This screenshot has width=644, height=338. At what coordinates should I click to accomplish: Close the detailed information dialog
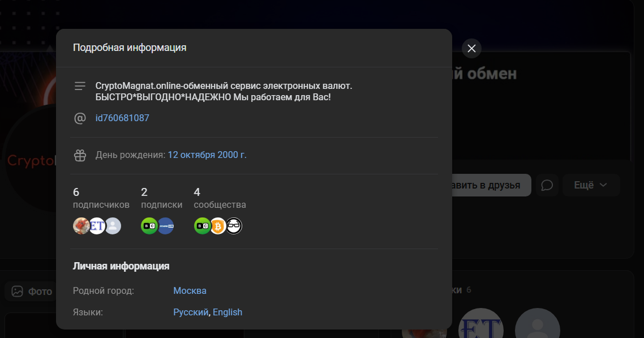tap(471, 49)
